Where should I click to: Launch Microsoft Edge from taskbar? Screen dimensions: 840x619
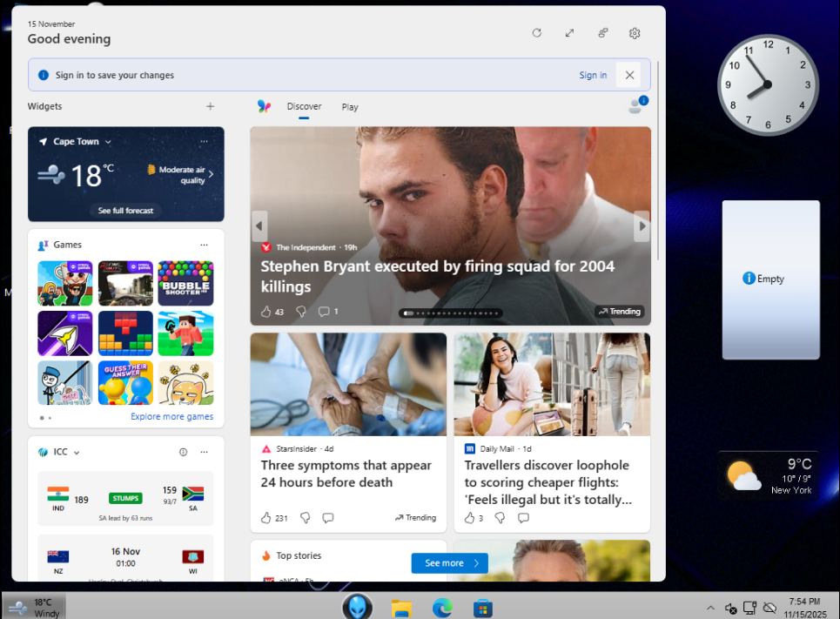coord(442,609)
